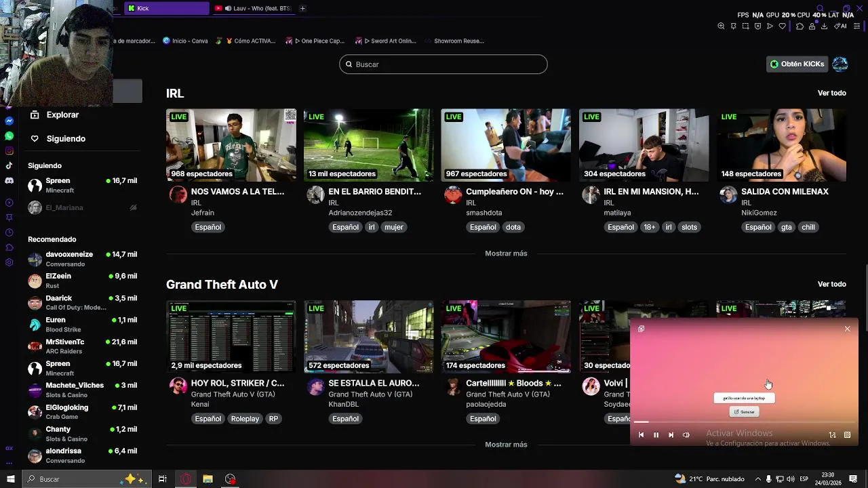
Task: Open the HOY ROL, STRIKER stream title
Action: pyautogui.click(x=238, y=383)
